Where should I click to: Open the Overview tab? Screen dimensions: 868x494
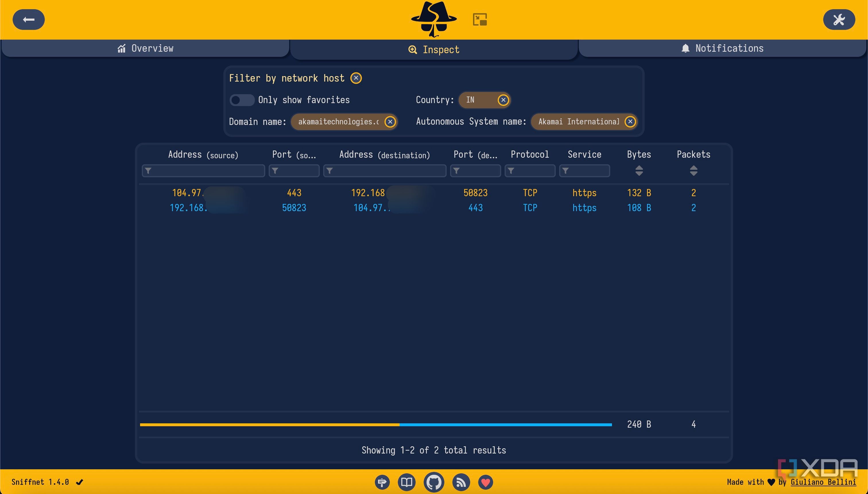(x=146, y=48)
